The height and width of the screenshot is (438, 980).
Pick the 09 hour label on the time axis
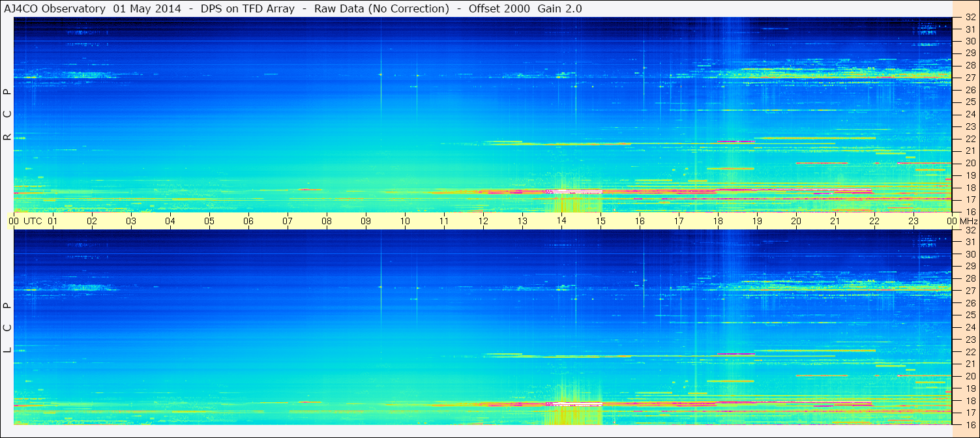coord(366,221)
